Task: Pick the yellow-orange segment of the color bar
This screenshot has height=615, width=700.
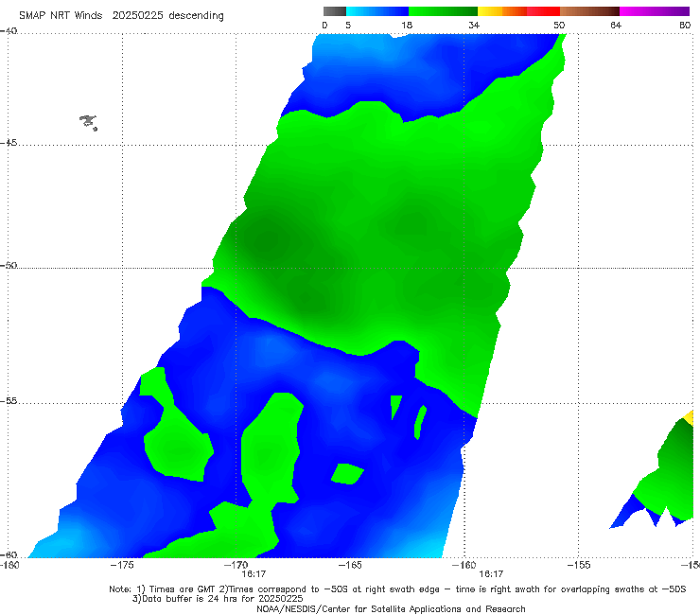Action: (x=502, y=11)
